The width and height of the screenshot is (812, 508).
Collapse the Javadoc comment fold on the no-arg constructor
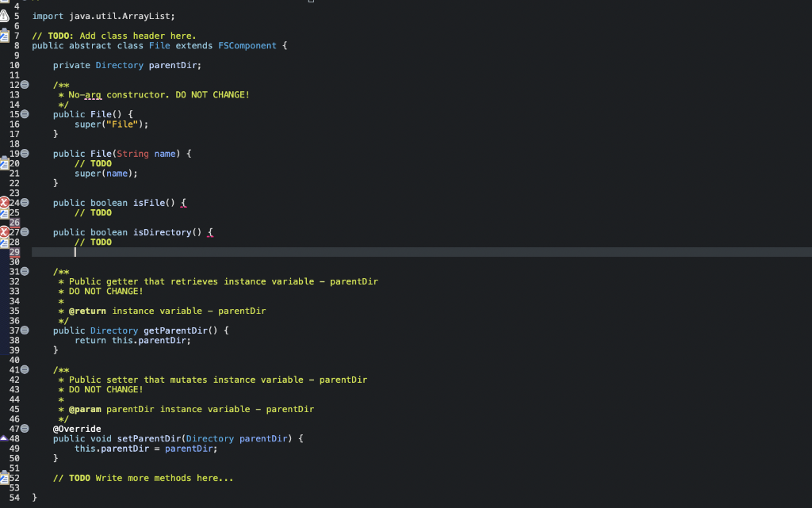24,85
